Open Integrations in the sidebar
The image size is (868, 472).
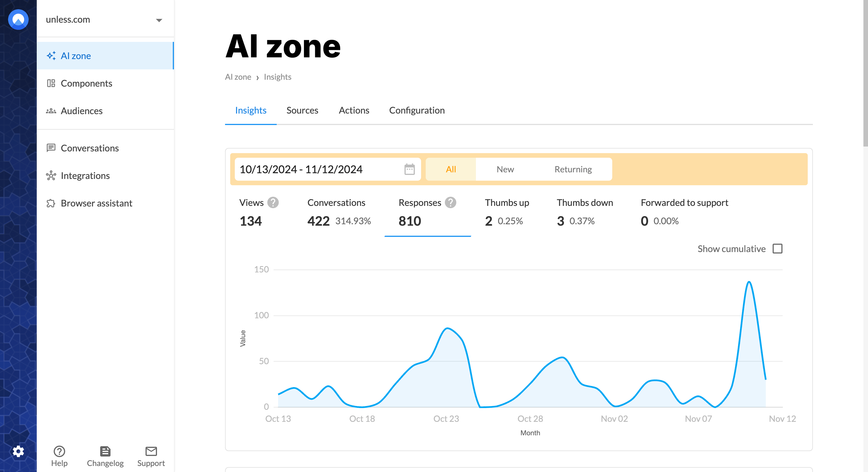coord(105,175)
